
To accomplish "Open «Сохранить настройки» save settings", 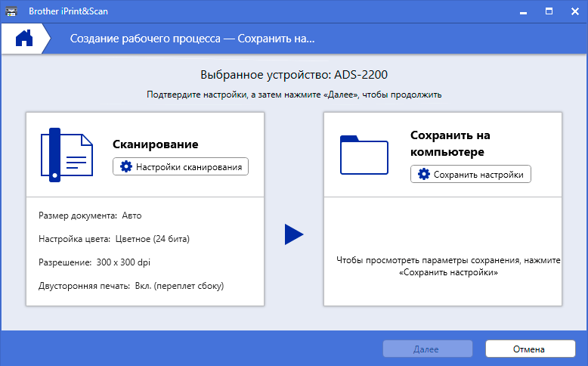I will tap(471, 175).
